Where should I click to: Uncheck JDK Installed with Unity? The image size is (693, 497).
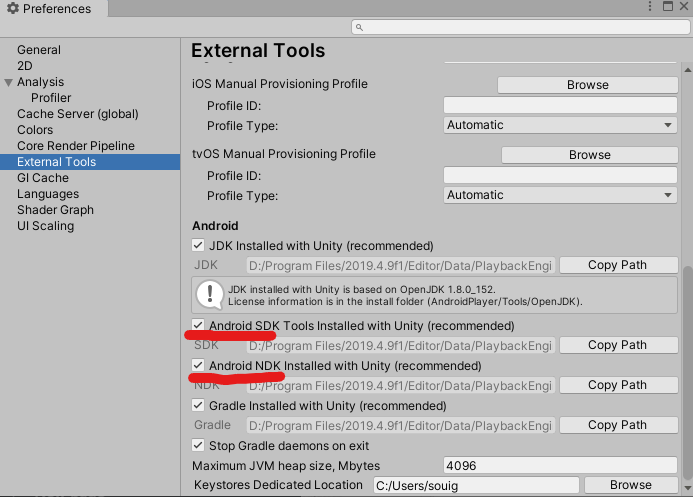198,245
